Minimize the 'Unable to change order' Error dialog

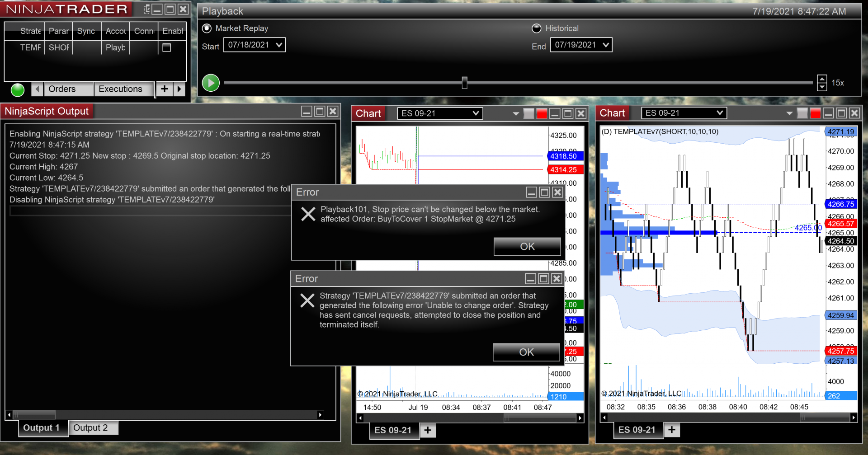click(531, 279)
